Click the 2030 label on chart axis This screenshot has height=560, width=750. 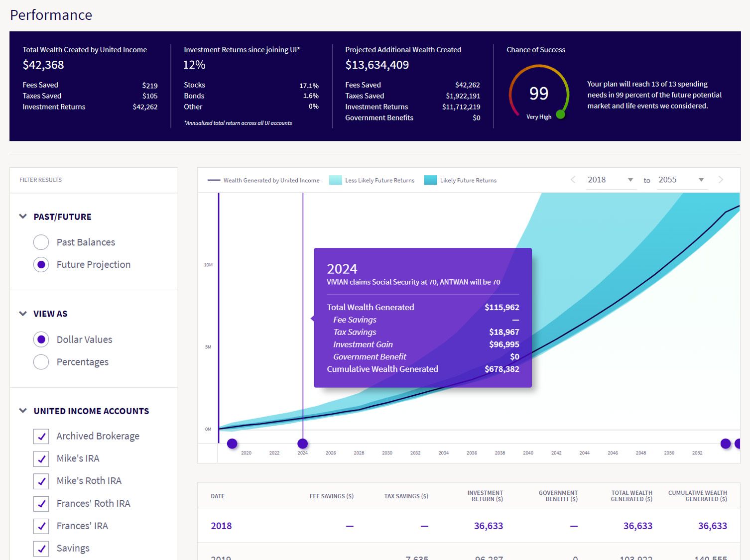coord(387,453)
